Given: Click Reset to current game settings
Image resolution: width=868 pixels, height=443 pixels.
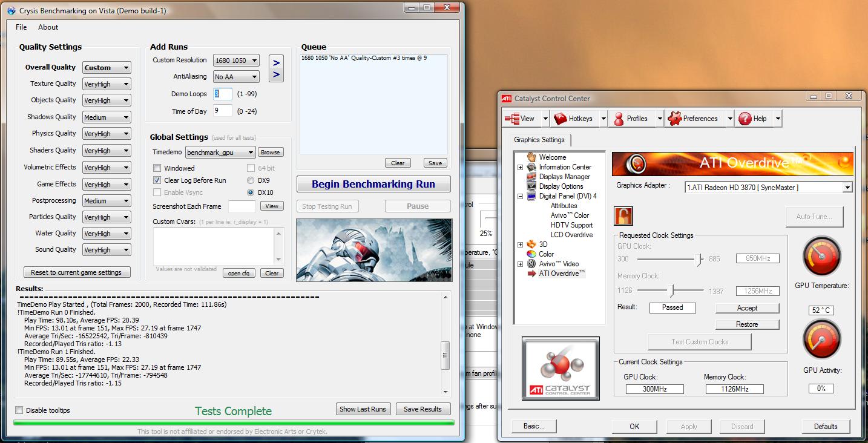Looking at the screenshot, I should 76,272.
